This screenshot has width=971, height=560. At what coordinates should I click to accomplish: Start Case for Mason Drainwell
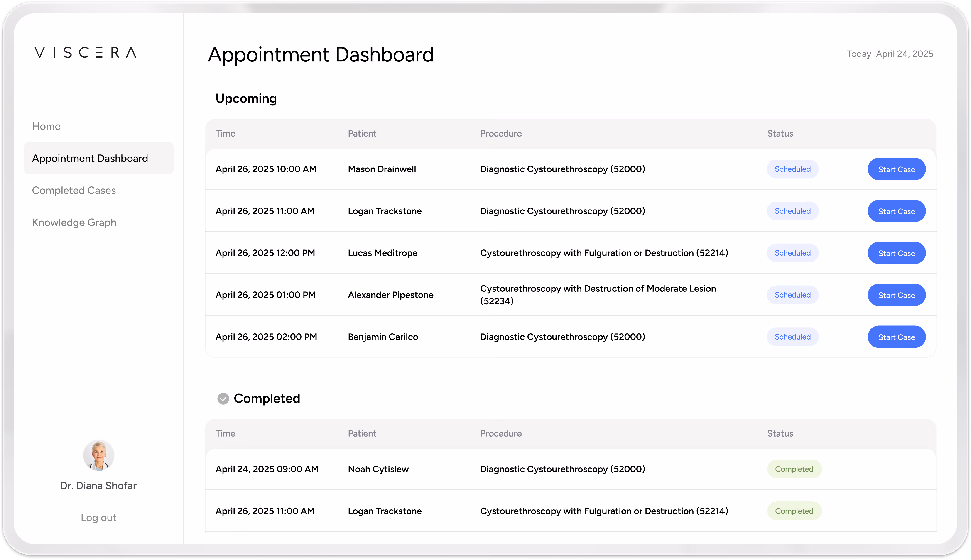896,169
